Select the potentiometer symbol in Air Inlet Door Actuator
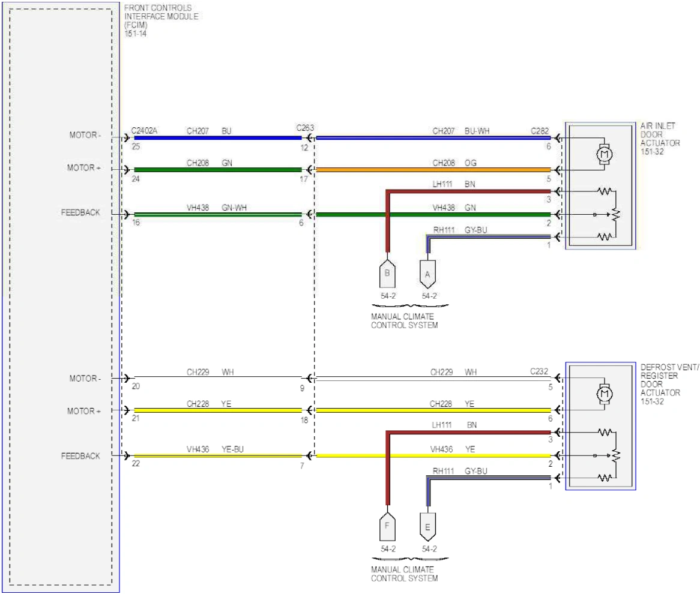This screenshot has width=700, height=594. (615, 215)
